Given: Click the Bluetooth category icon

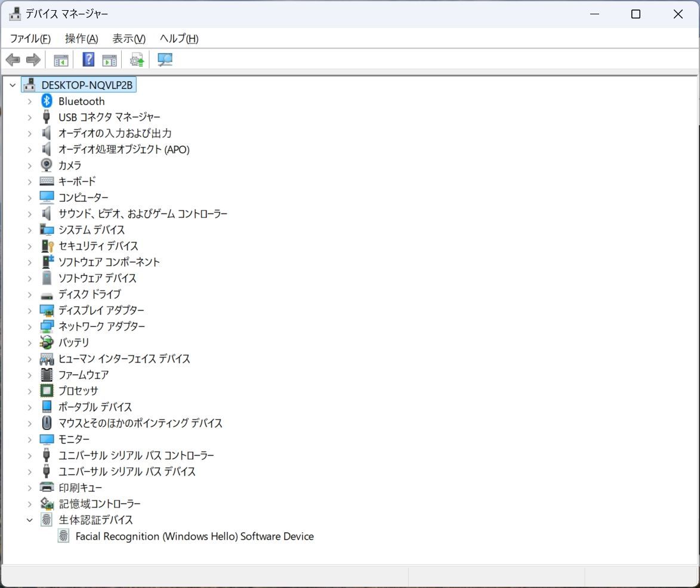Looking at the screenshot, I should 47,101.
